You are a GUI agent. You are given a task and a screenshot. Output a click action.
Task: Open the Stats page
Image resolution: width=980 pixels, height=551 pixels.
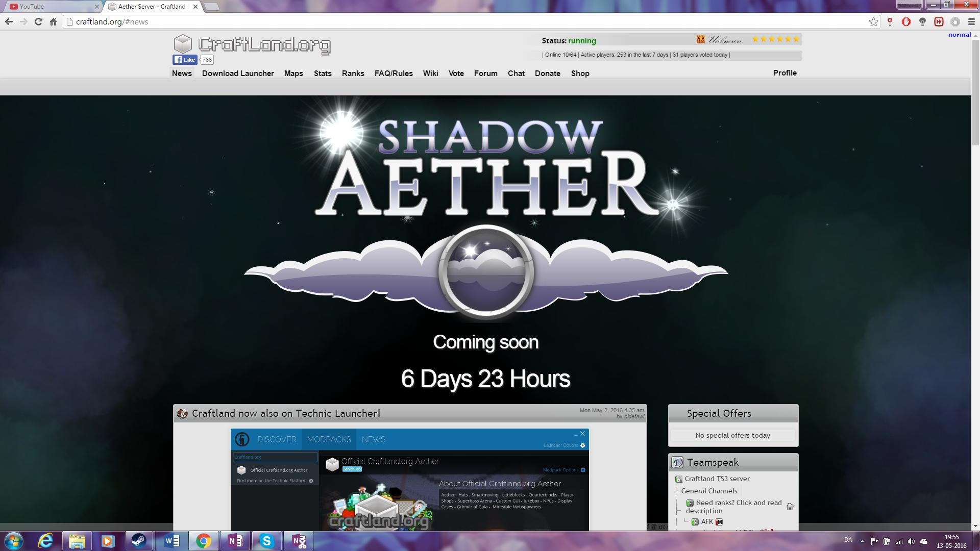[323, 73]
